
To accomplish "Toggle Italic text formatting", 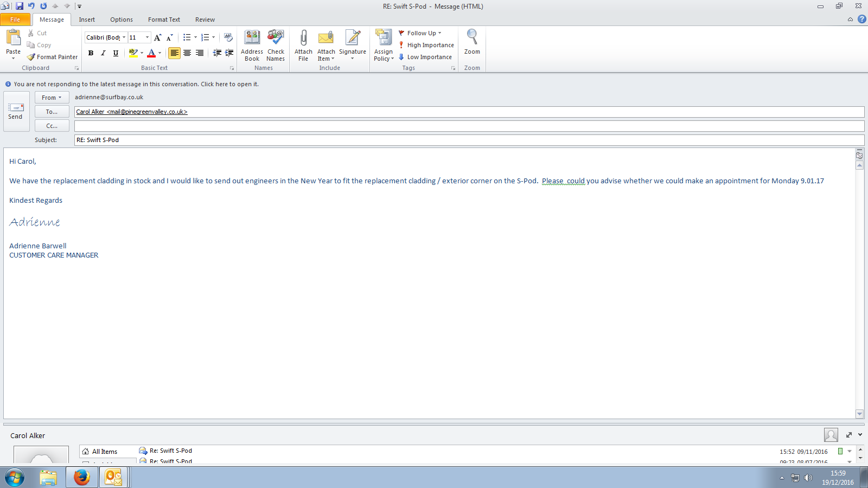I will click(103, 53).
